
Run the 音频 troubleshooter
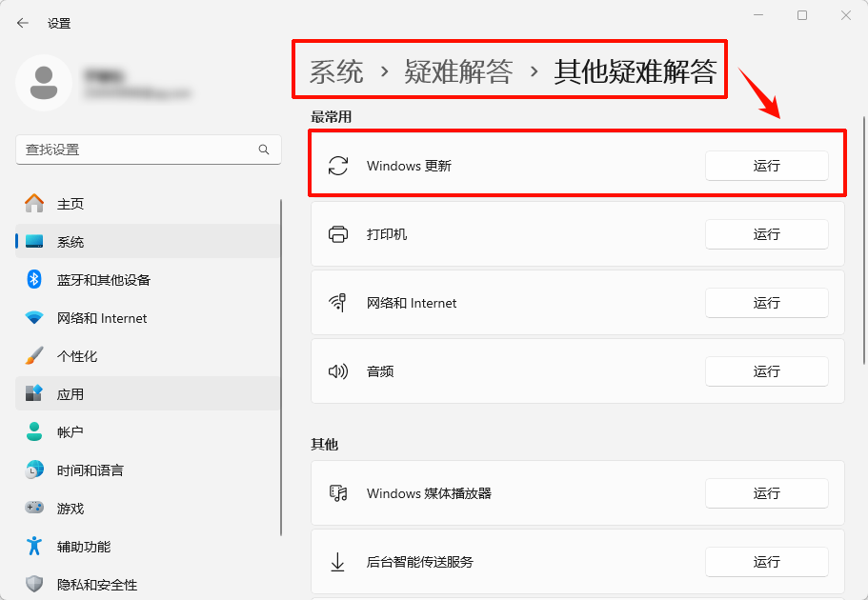tap(766, 370)
